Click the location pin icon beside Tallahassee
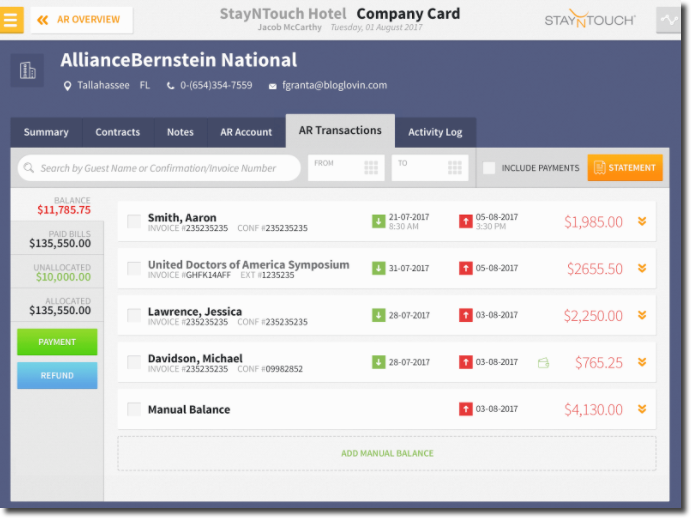The image size is (691, 518). tap(67, 86)
